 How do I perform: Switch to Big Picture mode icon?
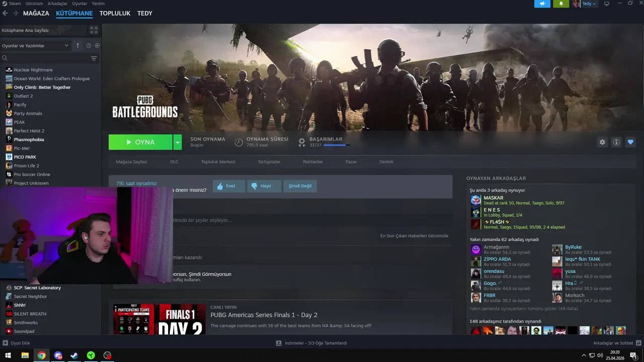tap(607, 4)
